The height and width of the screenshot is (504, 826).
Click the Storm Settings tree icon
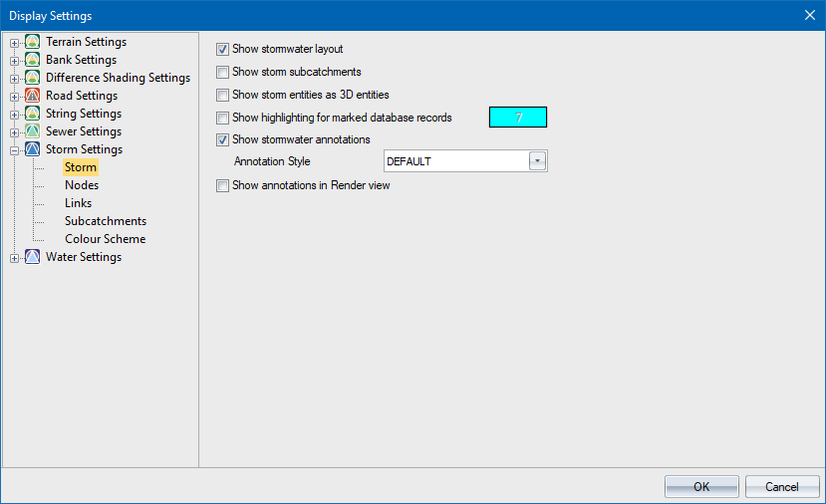(x=33, y=149)
